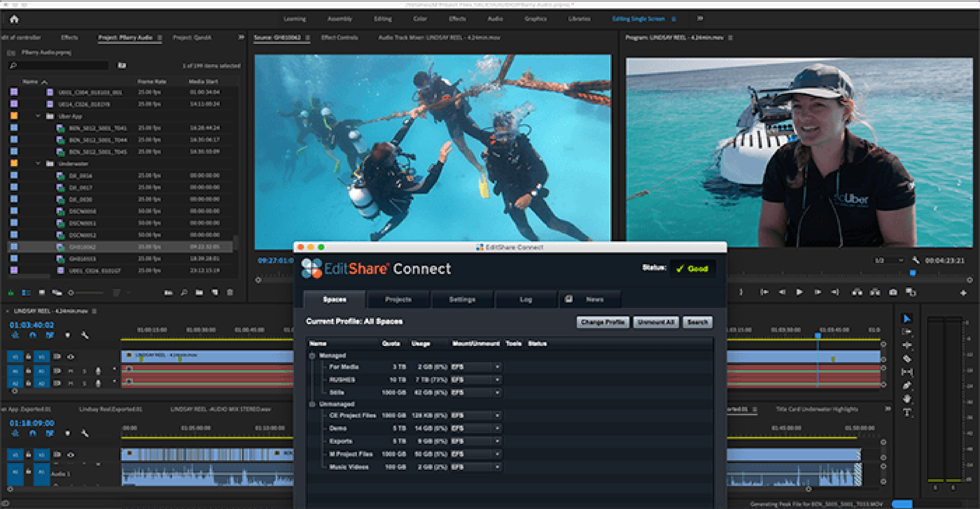This screenshot has height=509, width=980.
Task: Click the trash icon in the Project panel
Action: tap(230, 292)
